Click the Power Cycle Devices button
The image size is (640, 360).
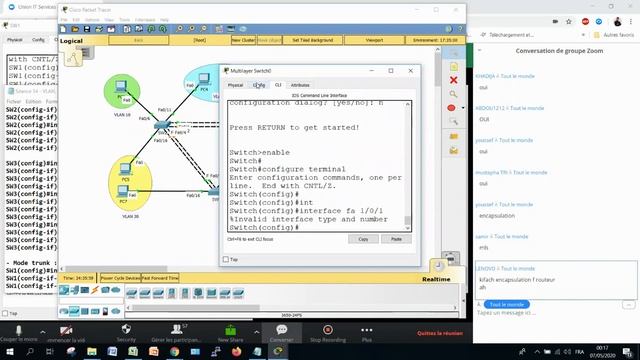click(x=120, y=278)
